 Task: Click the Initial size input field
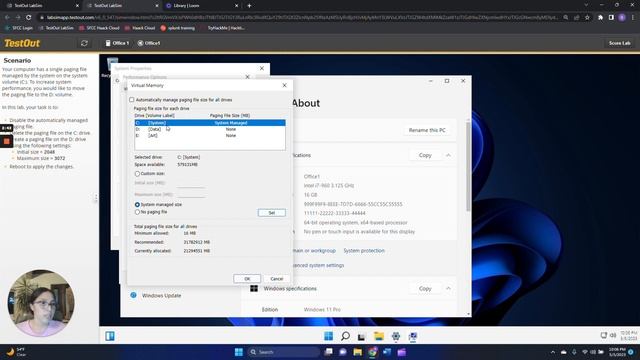click(x=190, y=183)
